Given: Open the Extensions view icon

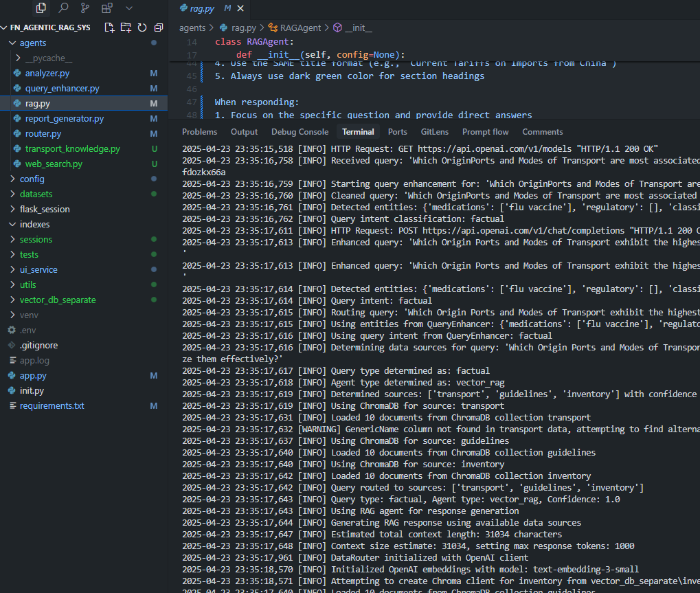Looking at the screenshot, I should (x=106, y=8).
